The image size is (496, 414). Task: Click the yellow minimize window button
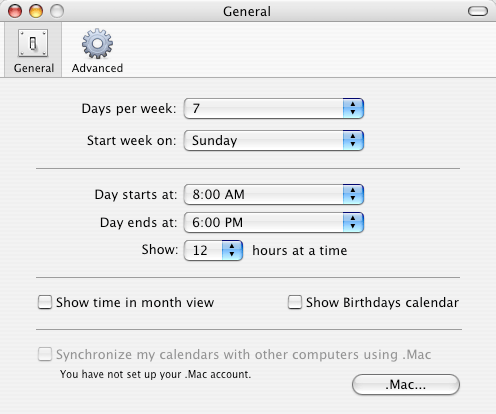[36, 11]
